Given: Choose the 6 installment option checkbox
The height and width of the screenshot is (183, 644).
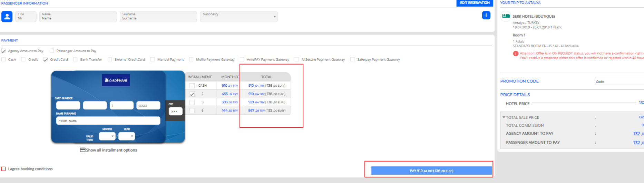Looking at the screenshot, I should (x=192, y=111).
